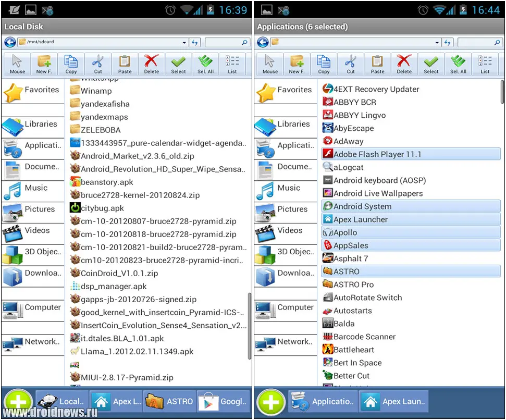Viewport: 506px width, 420px height.
Task: Click Paste in the Local Disk toolbar
Action: click(125, 64)
